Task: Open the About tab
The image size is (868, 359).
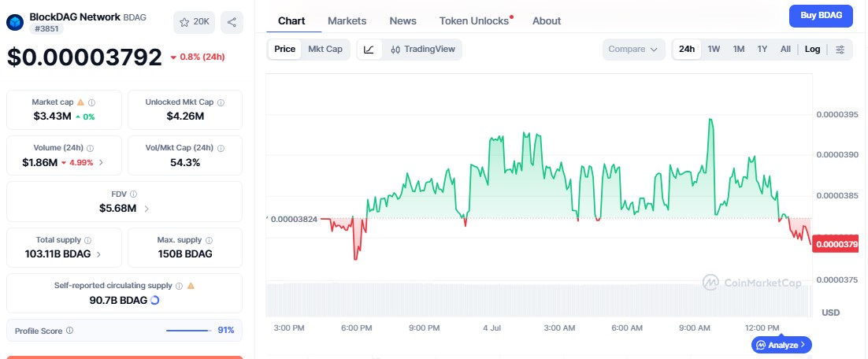Action: (547, 21)
